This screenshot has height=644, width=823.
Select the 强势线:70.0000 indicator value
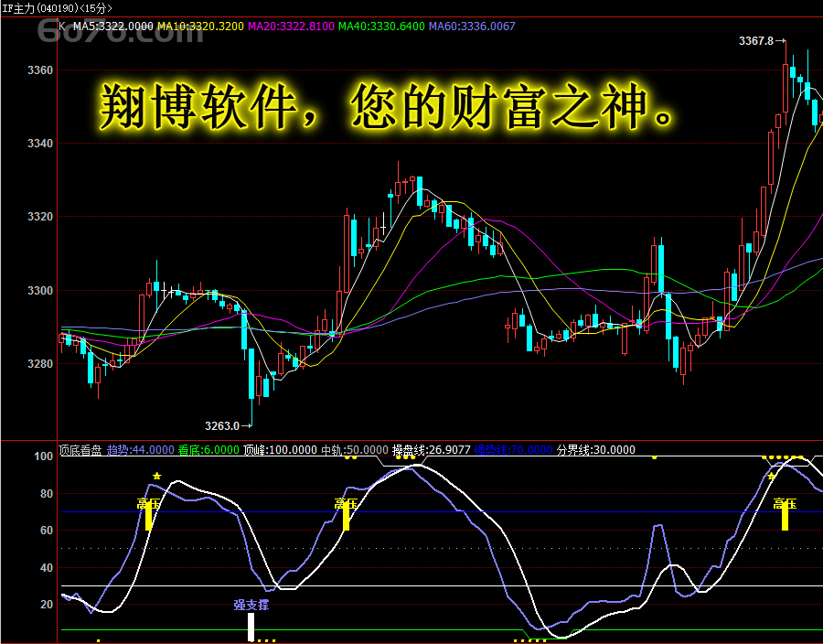513,450
